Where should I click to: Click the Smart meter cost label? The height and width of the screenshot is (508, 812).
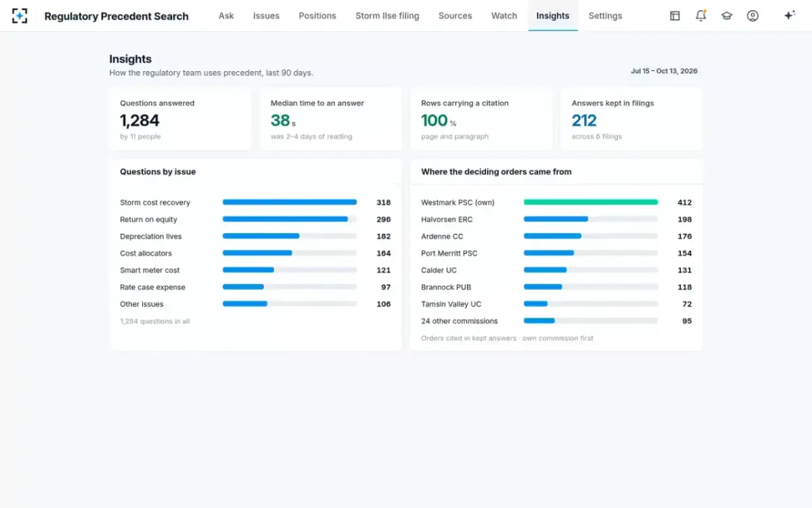click(x=150, y=270)
